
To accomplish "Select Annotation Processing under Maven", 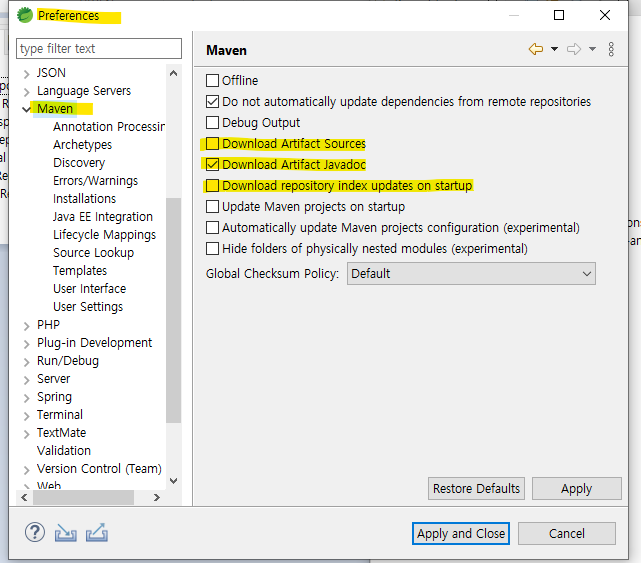I will (109, 127).
